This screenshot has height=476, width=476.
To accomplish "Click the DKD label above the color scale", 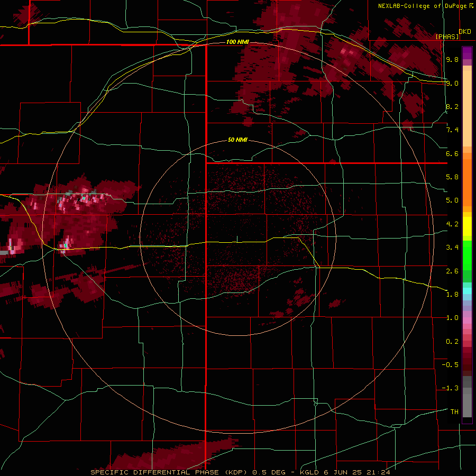I will coord(465,31).
